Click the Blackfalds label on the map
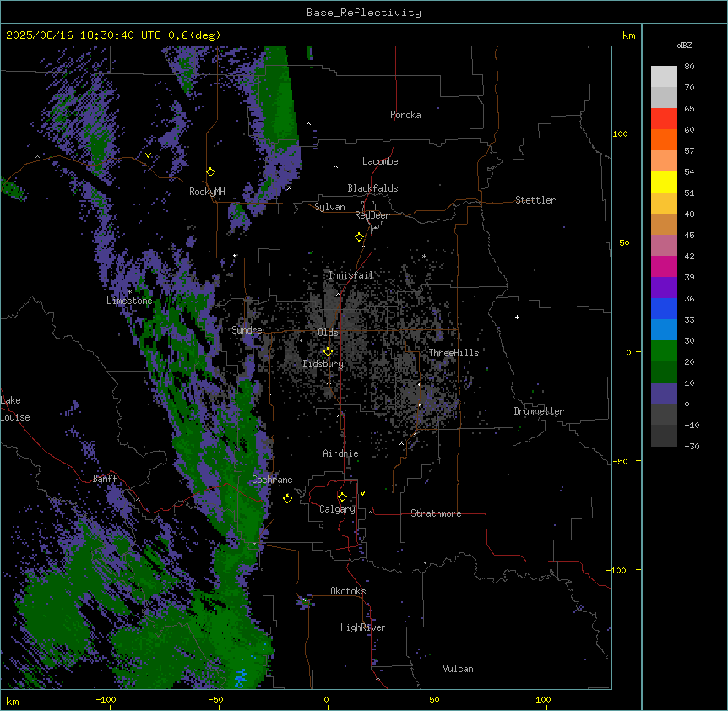This screenshot has width=728, height=711. click(372, 188)
